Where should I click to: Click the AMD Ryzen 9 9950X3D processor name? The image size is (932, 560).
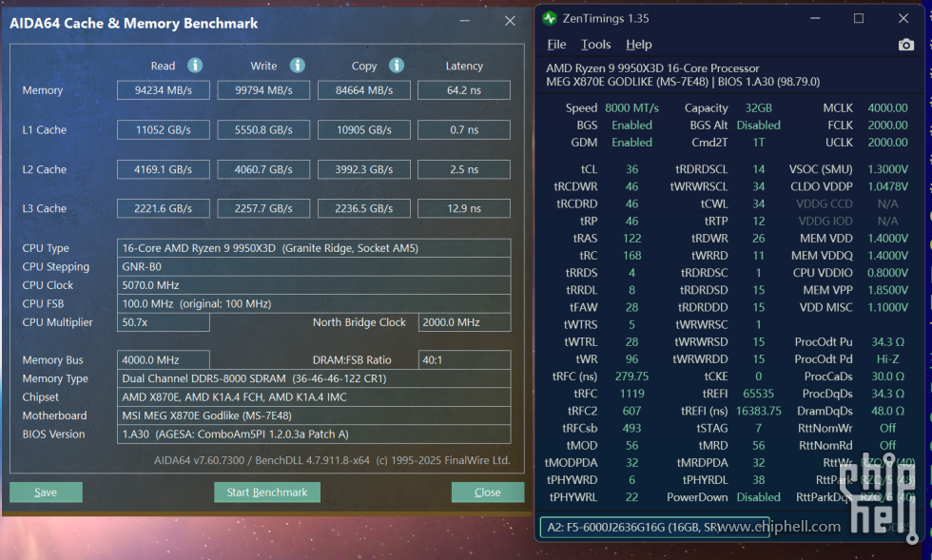tap(652, 68)
